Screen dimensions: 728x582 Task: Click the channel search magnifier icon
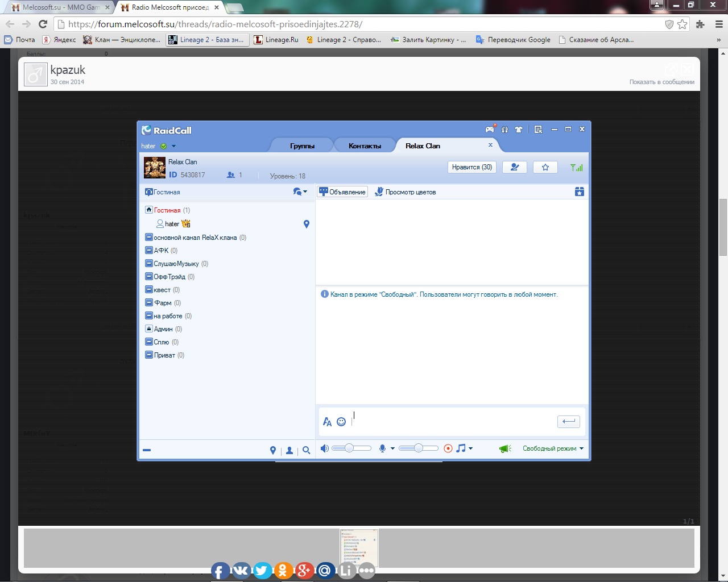click(307, 450)
